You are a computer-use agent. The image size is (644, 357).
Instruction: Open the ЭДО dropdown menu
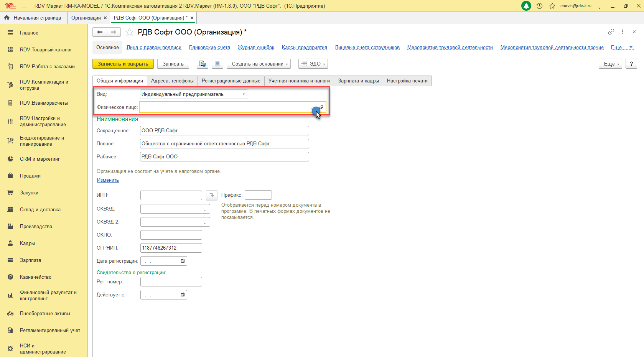[313, 64]
